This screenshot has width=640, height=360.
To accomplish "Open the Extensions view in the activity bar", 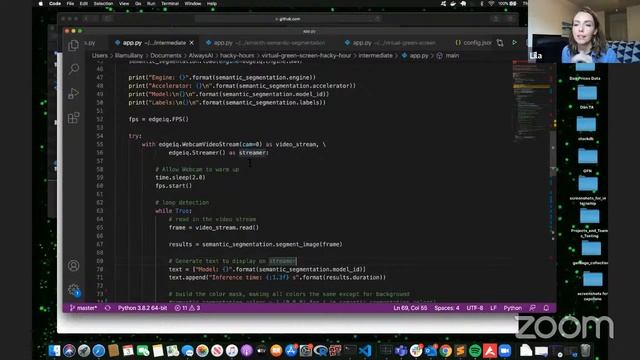I will pyautogui.click(x=73, y=118).
